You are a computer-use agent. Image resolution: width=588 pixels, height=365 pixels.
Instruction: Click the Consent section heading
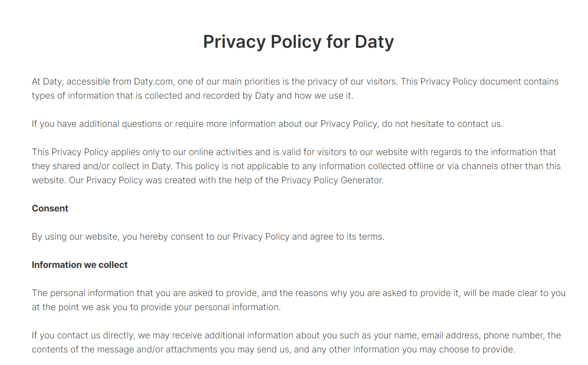[x=50, y=208]
